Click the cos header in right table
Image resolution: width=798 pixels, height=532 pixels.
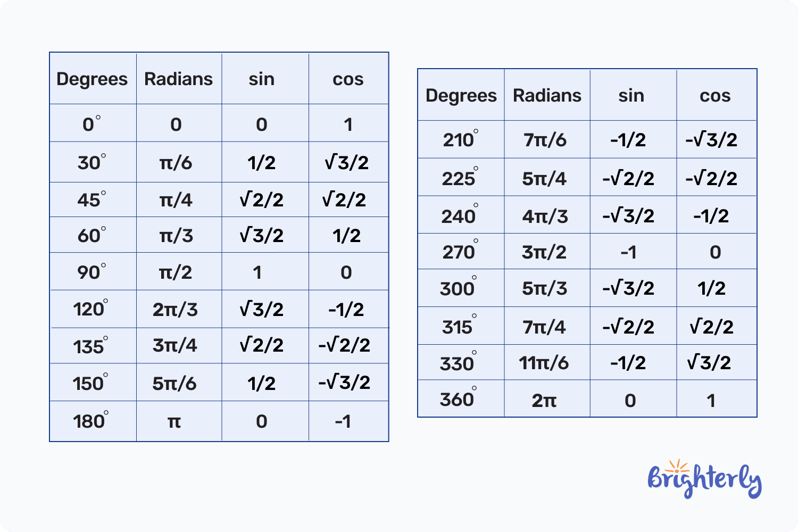[x=715, y=96]
